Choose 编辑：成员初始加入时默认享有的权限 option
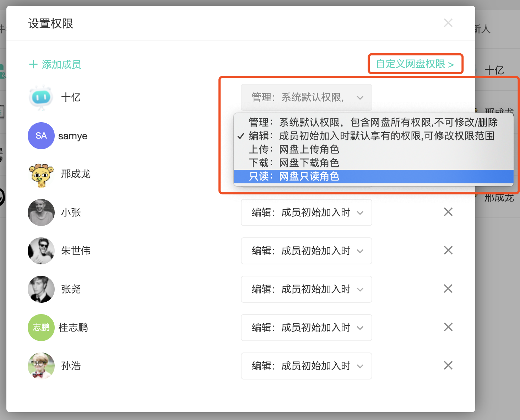This screenshot has height=420, width=520. tap(373, 136)
